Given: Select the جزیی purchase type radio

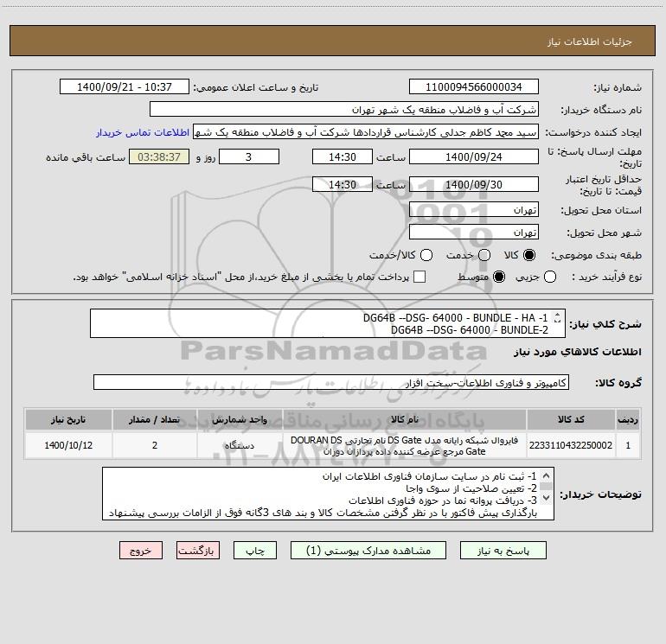Looking at the screenshot, I should point(550,277).
